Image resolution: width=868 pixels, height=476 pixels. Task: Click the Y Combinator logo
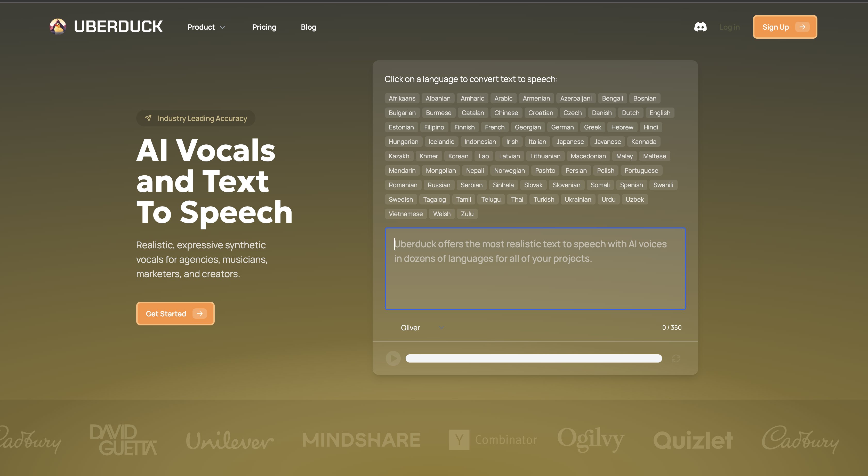click(493, 440)
